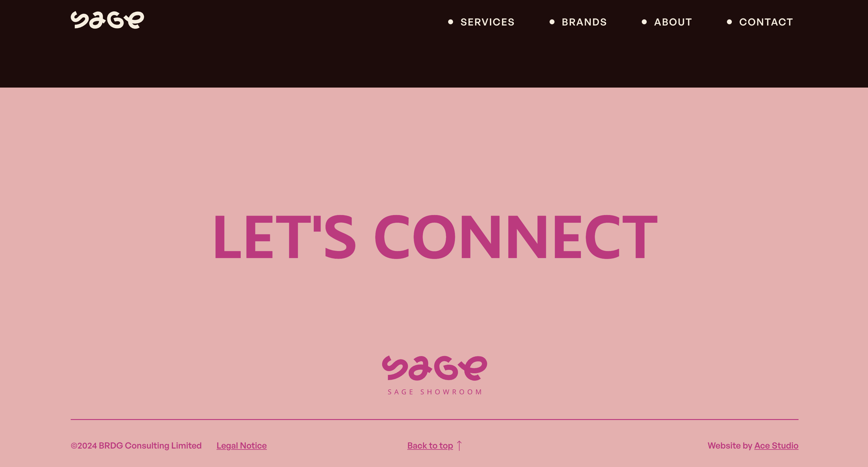Click the BRDG Consulting Limited text
This screenshot has height=467, width=868.
tap(150, 446)
